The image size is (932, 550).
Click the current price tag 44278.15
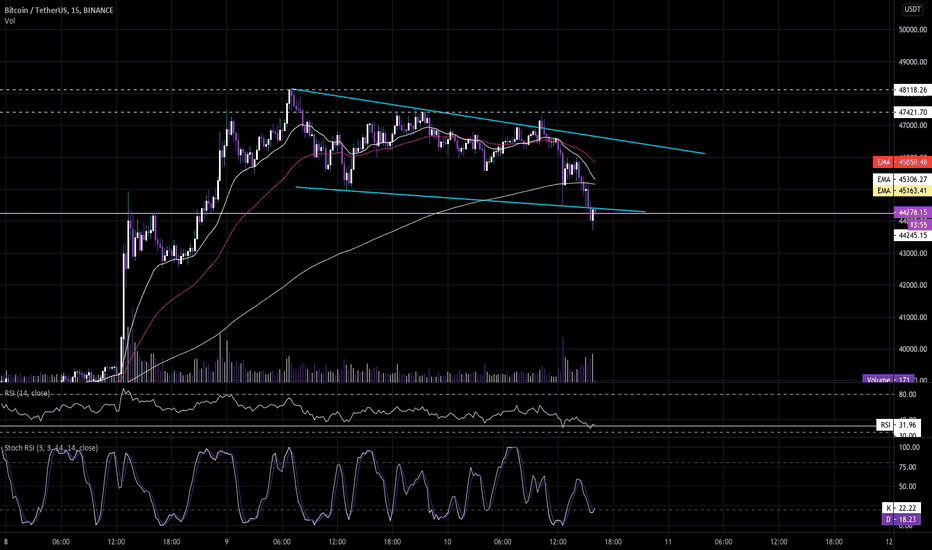912,212
